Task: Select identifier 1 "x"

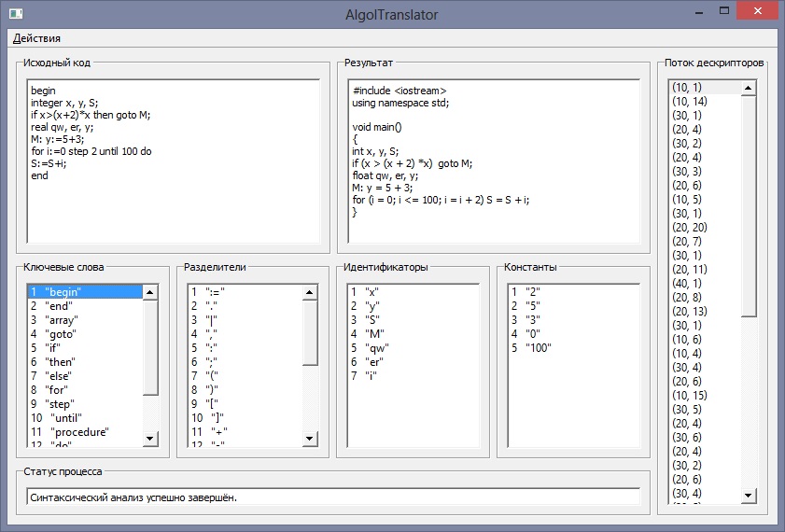Action: pyautogui.click(x=413, y=292)
